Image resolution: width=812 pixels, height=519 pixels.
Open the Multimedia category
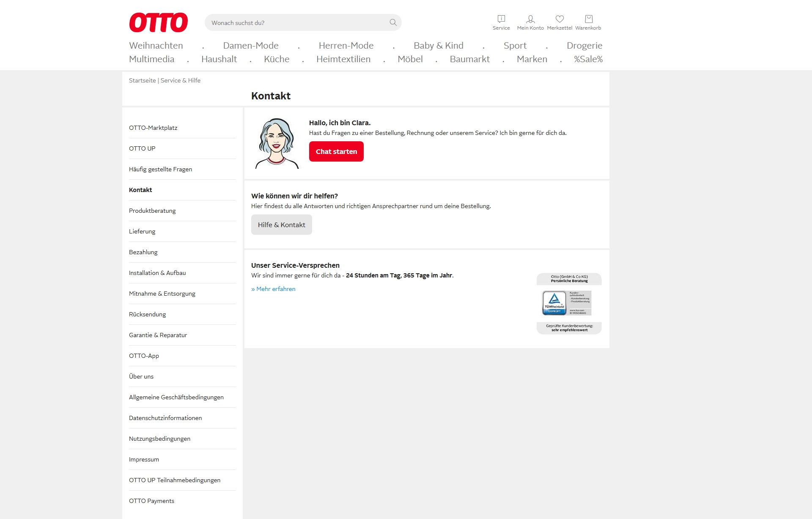152,59
